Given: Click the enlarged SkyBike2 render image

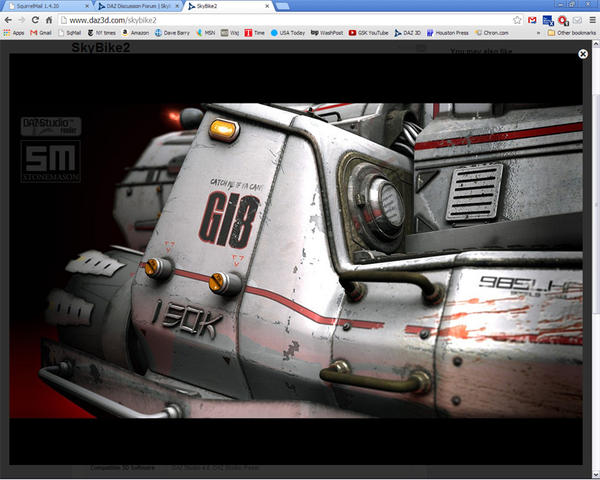Looking at the screenshot, I should click(296, 260).
